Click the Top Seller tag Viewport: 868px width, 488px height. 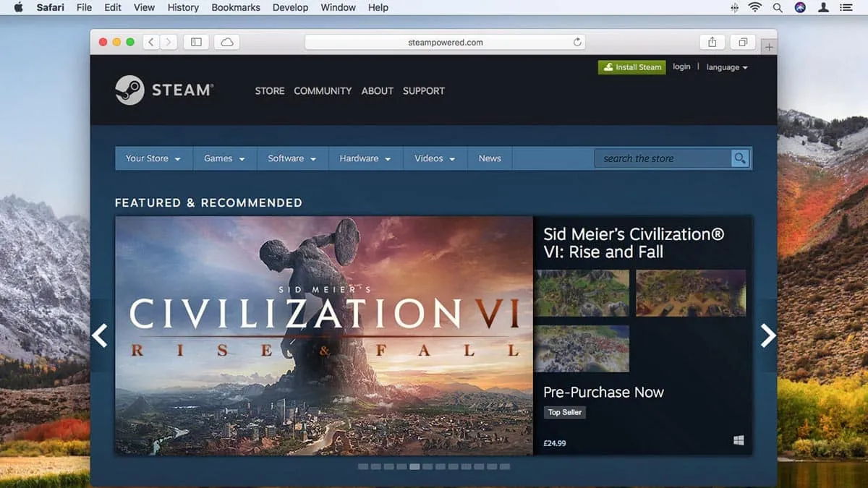[x=565, y=412]
